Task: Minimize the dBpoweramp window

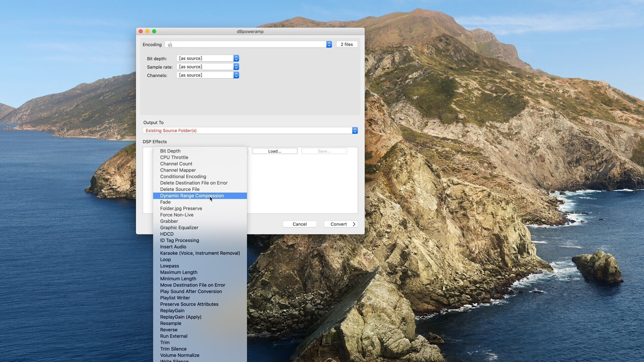Action: point(147,31)
